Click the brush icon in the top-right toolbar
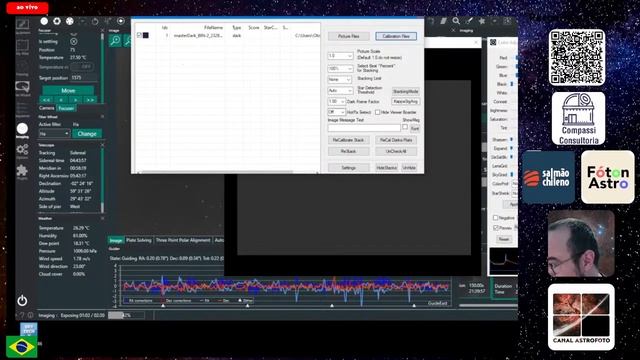 point(469,21)
